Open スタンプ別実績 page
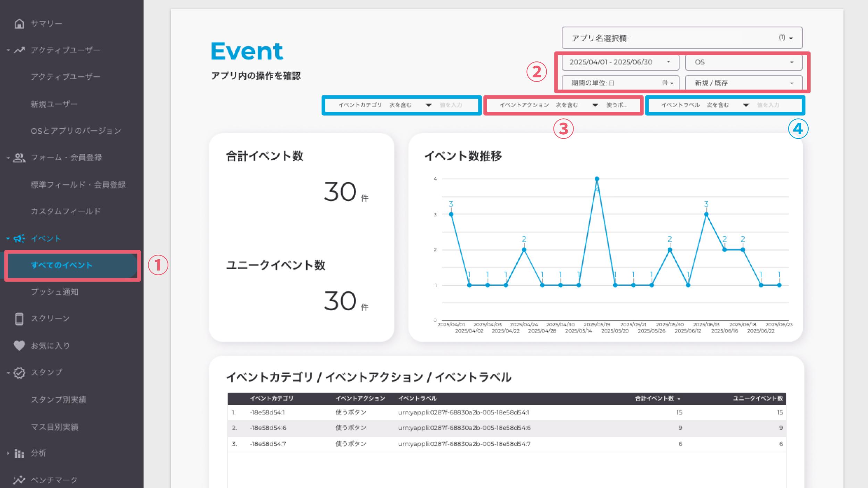Viewport: 868px width, 488px height. click(x=58, y=399)
